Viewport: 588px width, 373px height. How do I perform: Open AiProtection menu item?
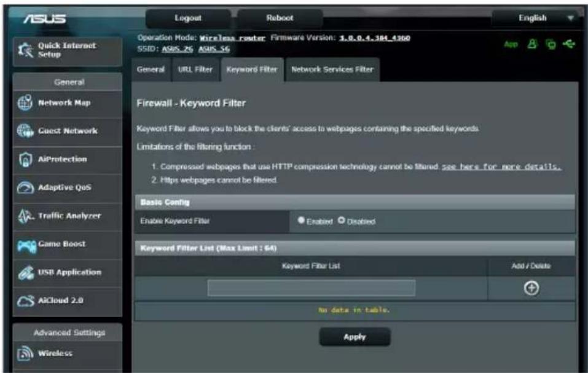coord(68,159)
